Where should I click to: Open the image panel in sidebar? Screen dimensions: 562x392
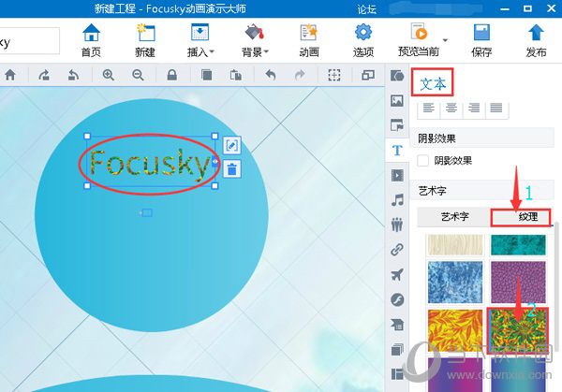(x=397, y=101)
